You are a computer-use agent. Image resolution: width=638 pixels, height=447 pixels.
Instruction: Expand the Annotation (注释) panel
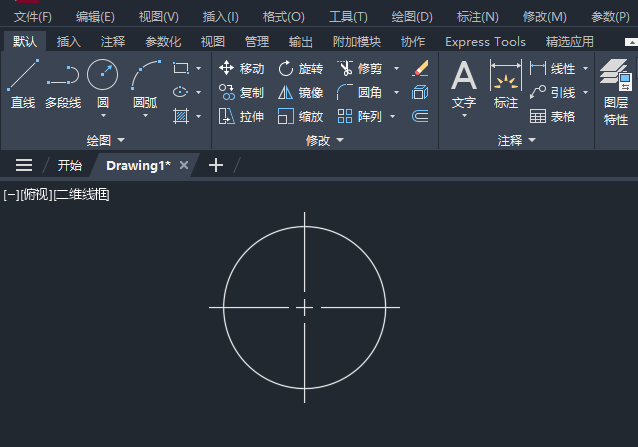tap(516, 140)
